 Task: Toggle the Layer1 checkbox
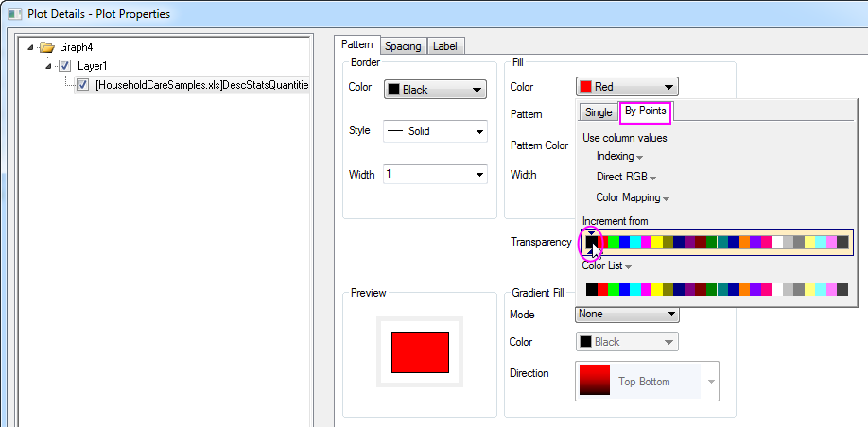(64, 66)
